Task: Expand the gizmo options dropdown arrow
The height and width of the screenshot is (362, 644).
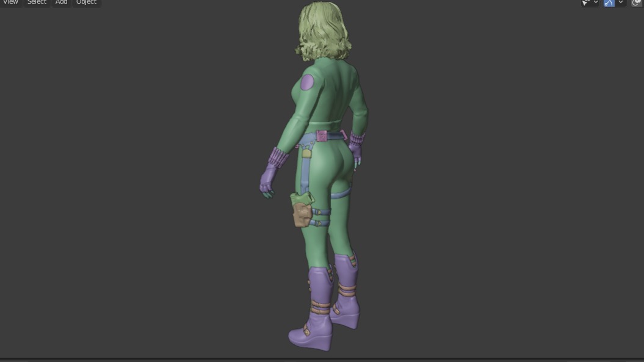Action: [x=621, y=2]
